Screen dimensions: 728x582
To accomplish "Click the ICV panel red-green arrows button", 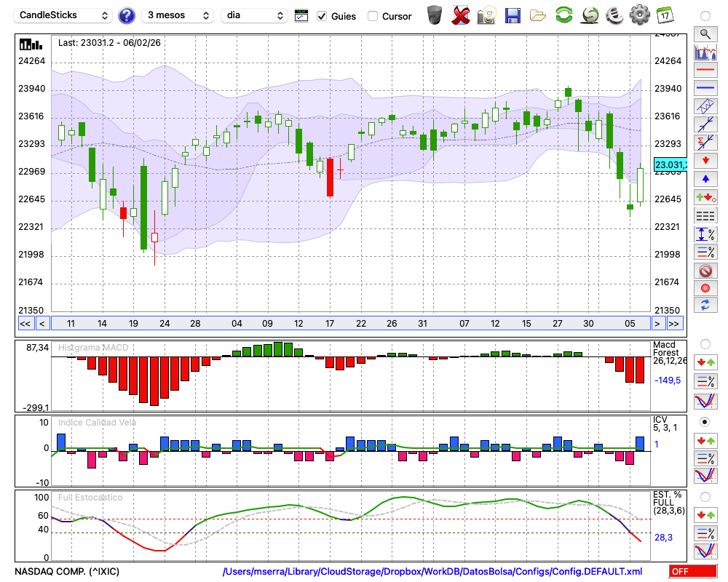I will tap(705, 440).
